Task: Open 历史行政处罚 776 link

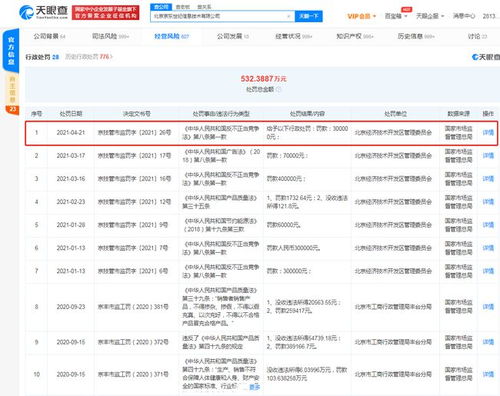Action: 89,57
